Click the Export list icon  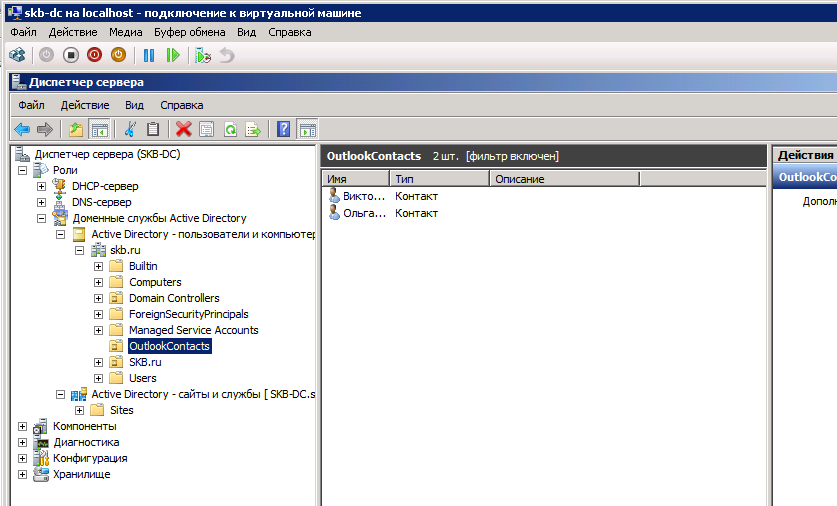253,129
